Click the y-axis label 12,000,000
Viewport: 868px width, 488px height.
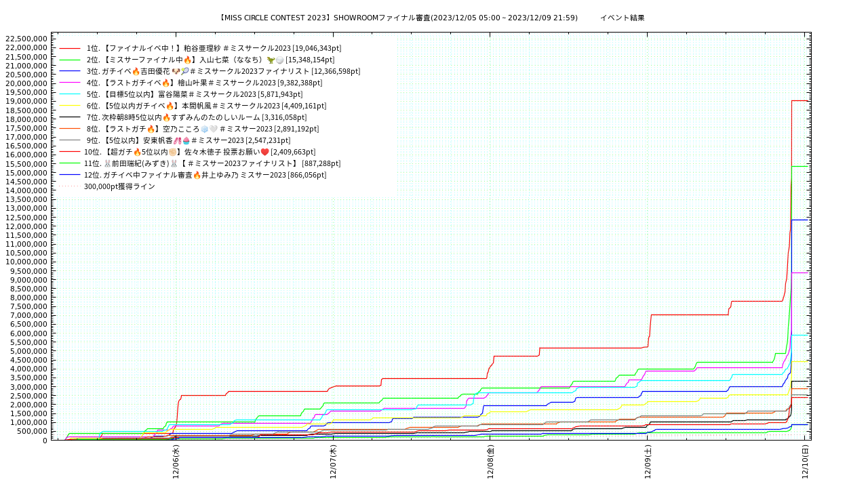pos(26,226)
